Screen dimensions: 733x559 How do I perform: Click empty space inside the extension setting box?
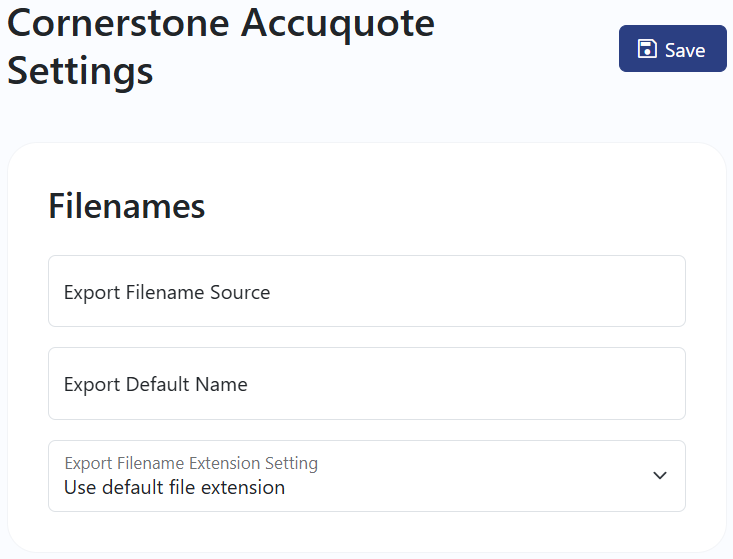pos(467,476)
